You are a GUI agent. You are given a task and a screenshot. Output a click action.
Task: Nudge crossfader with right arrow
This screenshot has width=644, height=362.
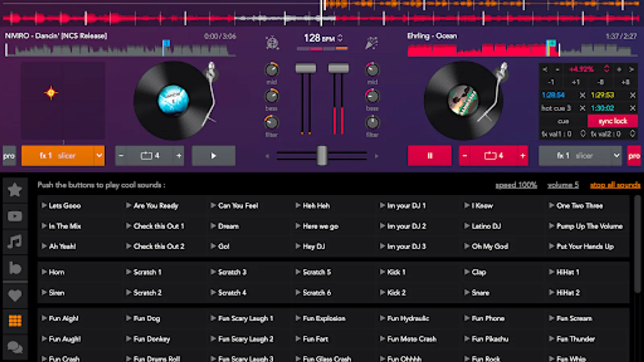tap(376, 156)
